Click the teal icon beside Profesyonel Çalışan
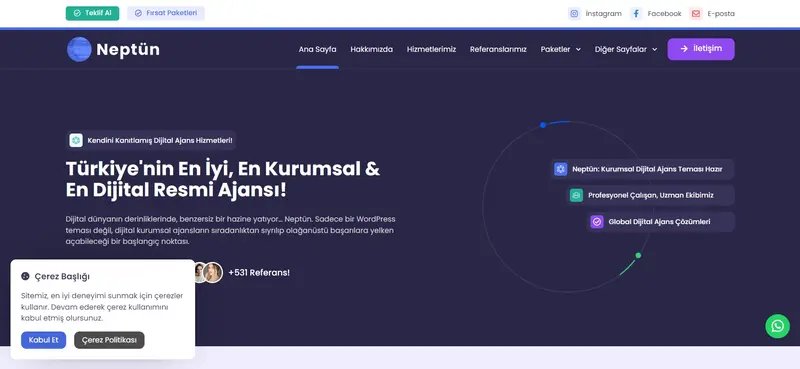This screenshot has width=800, height=369. [x=576, y=195]
